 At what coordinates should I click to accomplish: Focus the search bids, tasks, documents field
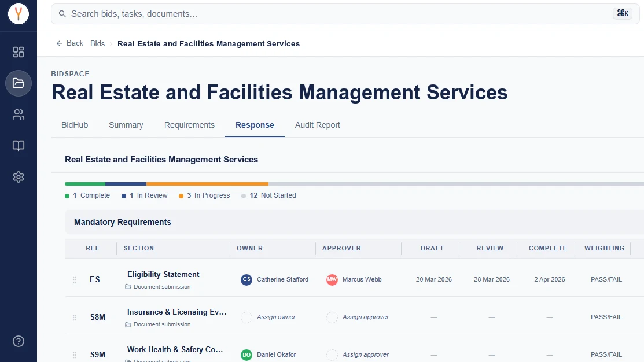[x=345, y=14]
